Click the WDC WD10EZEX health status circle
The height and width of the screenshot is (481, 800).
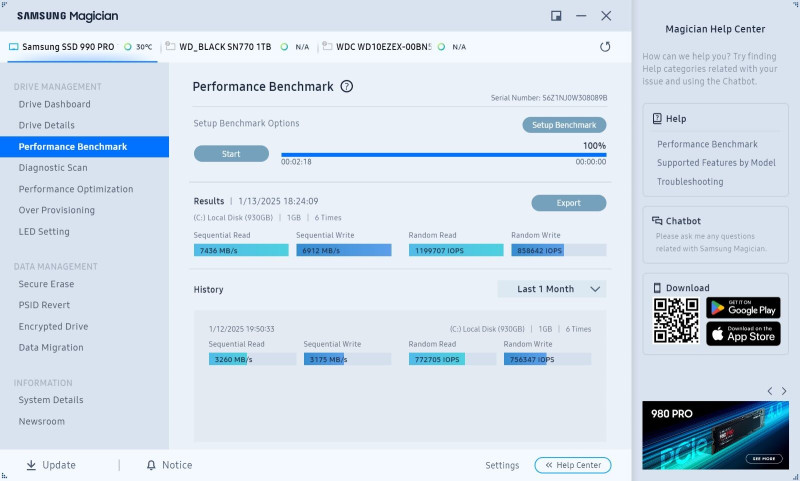pos(441,47)
